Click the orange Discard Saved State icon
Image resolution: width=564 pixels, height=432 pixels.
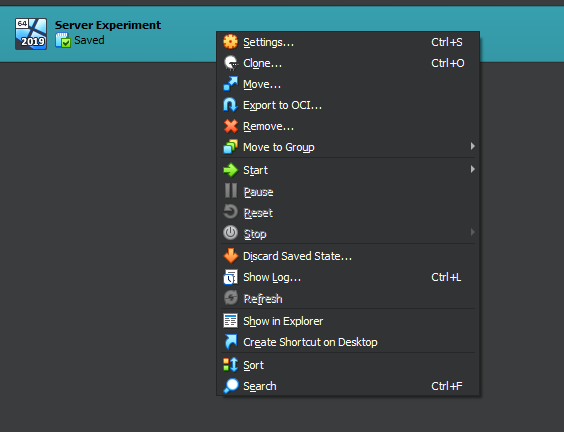[x=230, y=256]
